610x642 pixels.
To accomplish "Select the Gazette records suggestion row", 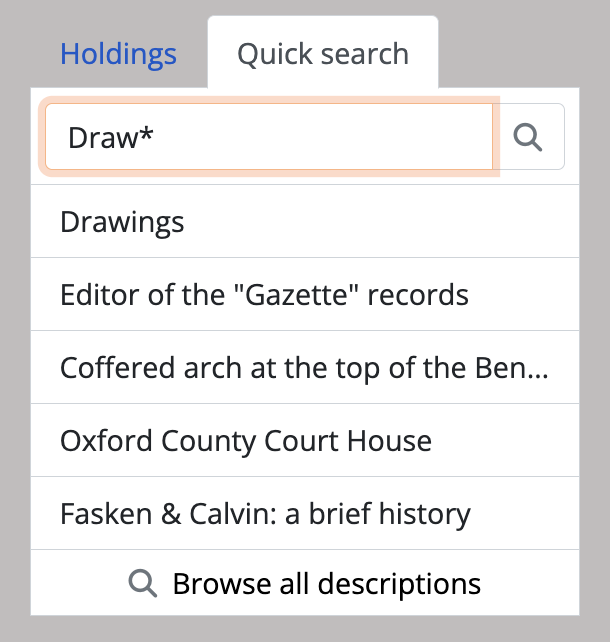I will tap(264, 295).
